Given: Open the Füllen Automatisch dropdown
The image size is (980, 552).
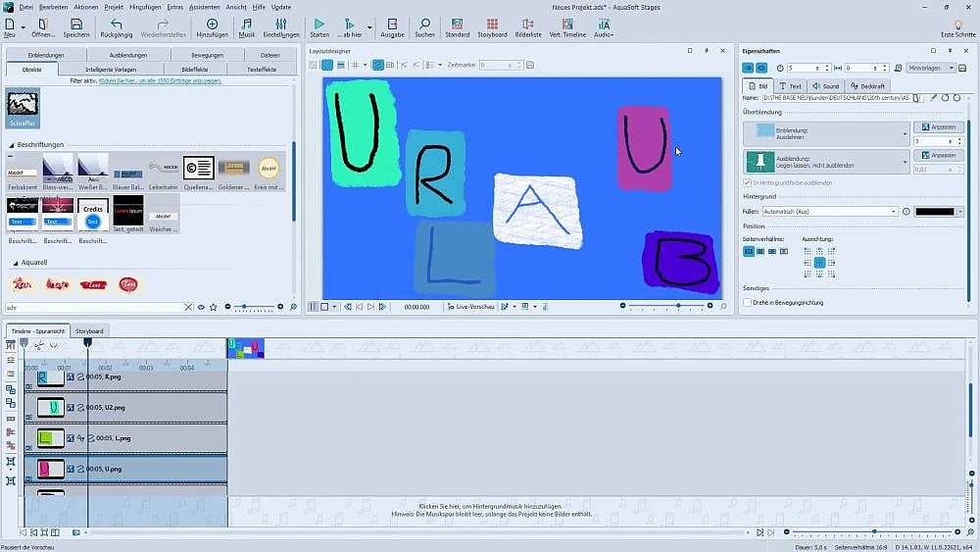Looking at the screenshot, I should click(x=830, y=211).
